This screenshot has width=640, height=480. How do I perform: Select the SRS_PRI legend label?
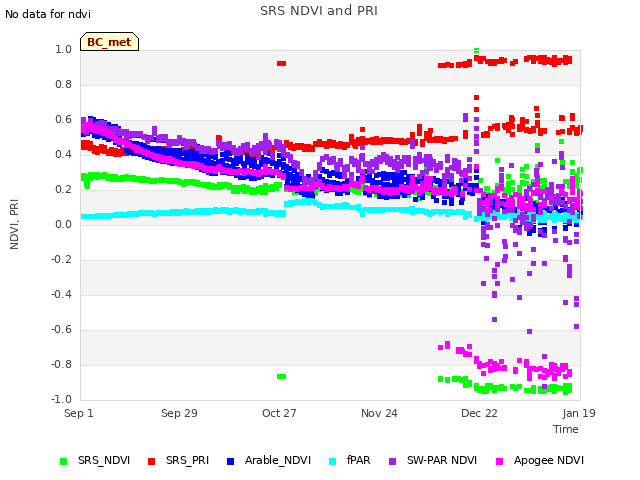click(x=187, y=460)
